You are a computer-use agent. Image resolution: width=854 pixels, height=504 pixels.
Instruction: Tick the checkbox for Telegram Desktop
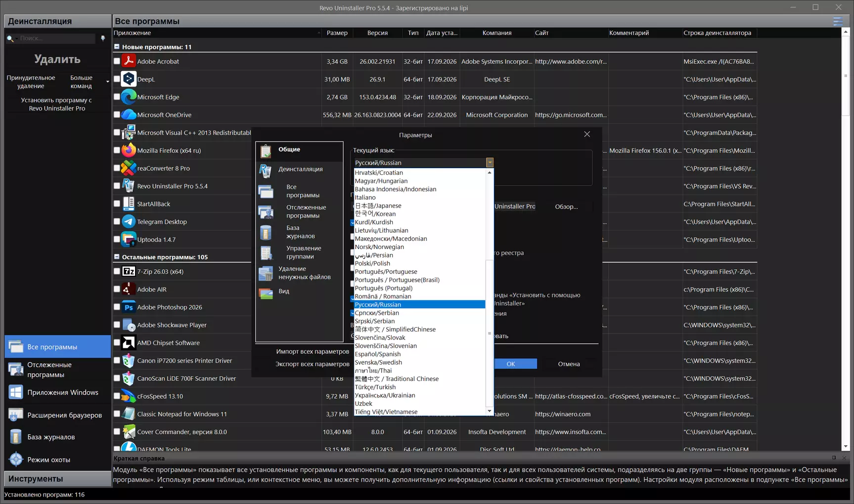click(117, 221)
